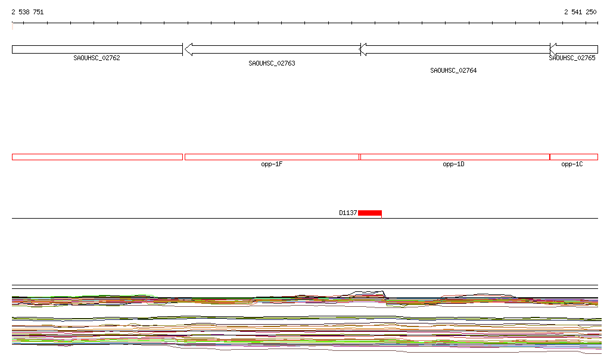Click the end coordinate 2 541 250

pos(580,12)
